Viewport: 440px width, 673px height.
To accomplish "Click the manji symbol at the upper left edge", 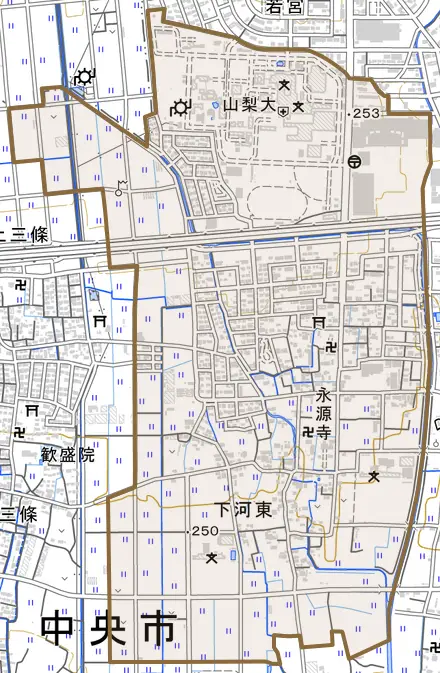I will click(20, 285).
